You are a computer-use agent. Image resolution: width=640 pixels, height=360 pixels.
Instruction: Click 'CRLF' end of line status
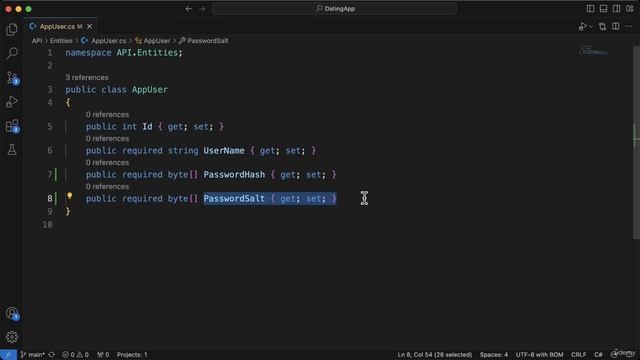pyautogui.click(x=579, y=355)
